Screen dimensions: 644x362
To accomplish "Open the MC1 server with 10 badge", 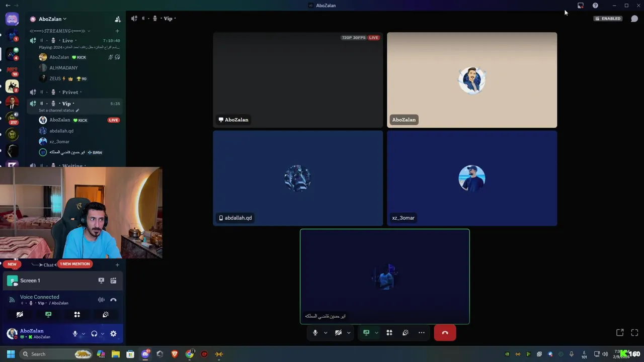I will [12, 70].
